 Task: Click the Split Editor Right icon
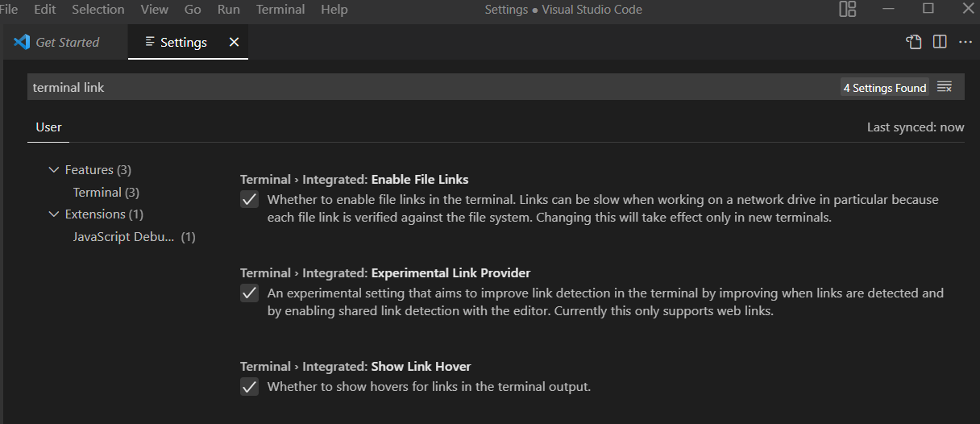click(940, 42)
